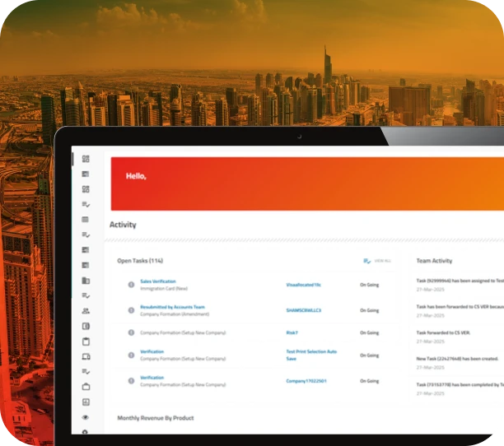Click the eye icon in the sidebar
The image size is (504, 446).
tap(86, 417)
